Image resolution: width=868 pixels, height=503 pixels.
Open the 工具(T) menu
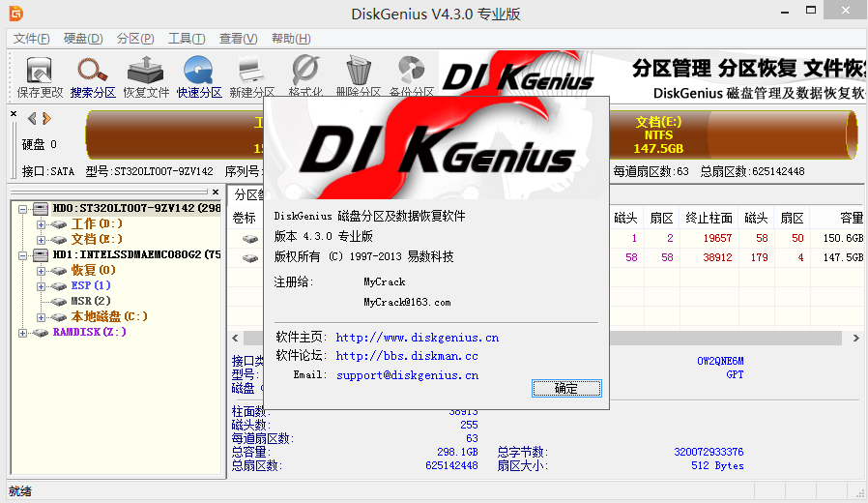pos(187,39)
